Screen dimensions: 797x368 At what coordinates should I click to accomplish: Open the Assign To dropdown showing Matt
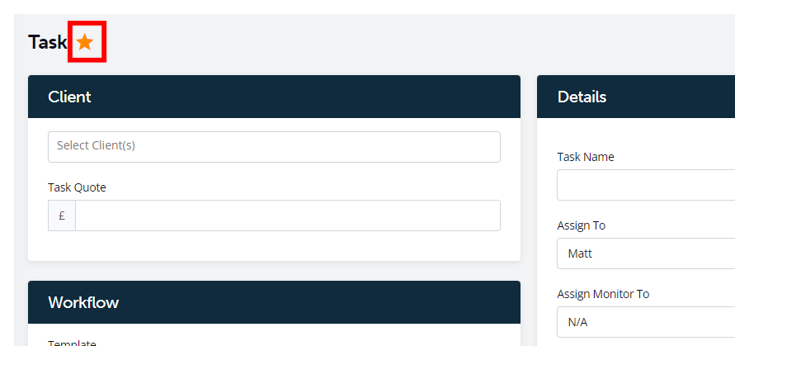point(646,253)
